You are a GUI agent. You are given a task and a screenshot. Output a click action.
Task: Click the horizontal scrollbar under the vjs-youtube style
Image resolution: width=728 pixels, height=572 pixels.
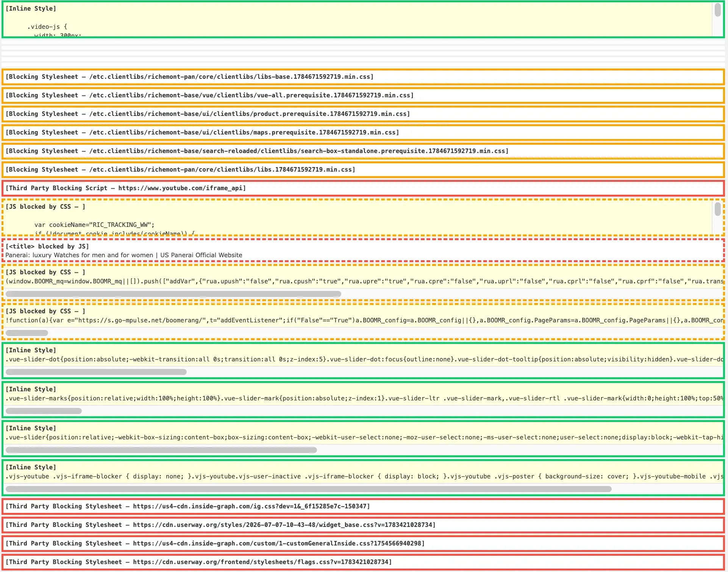tap(309, 489)
